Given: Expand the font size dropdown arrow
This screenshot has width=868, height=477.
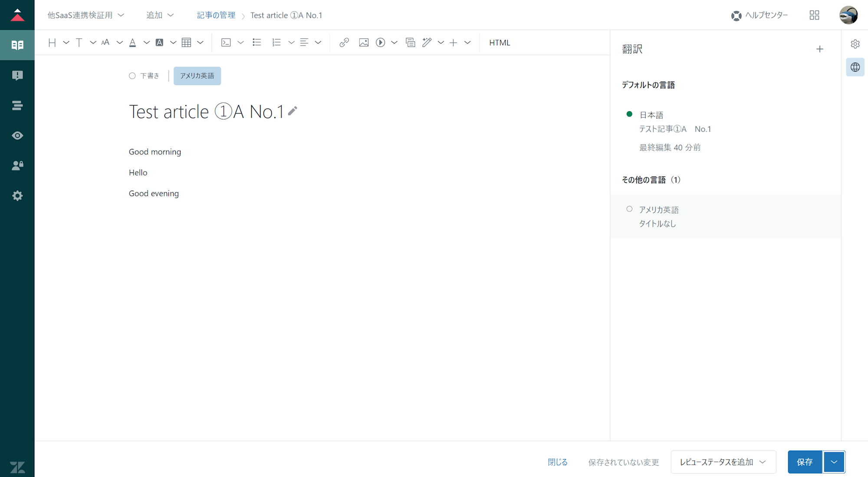Looking at the screenshot, I should click(119, 43).
